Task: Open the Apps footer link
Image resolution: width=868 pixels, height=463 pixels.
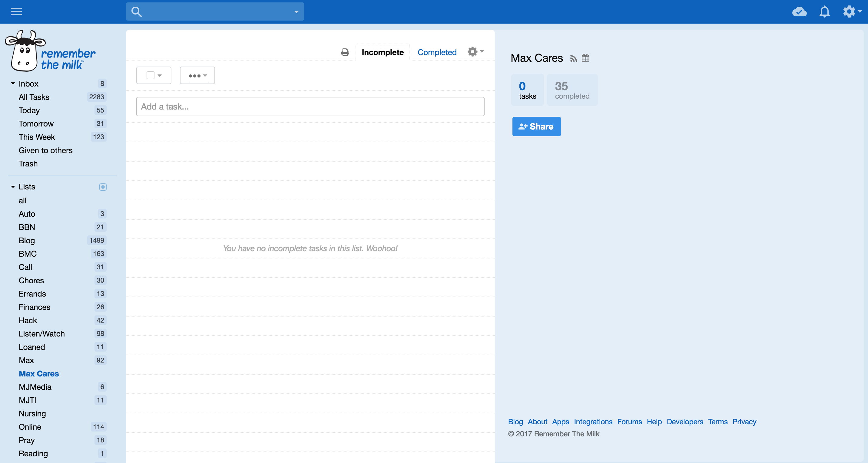Action: 561,422
